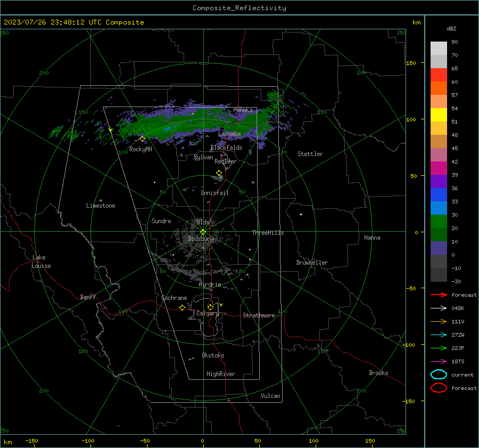The width and height of the screenshot is (479, 448).
Task: Click the Sundre town label
Action: tap(161, 221)
